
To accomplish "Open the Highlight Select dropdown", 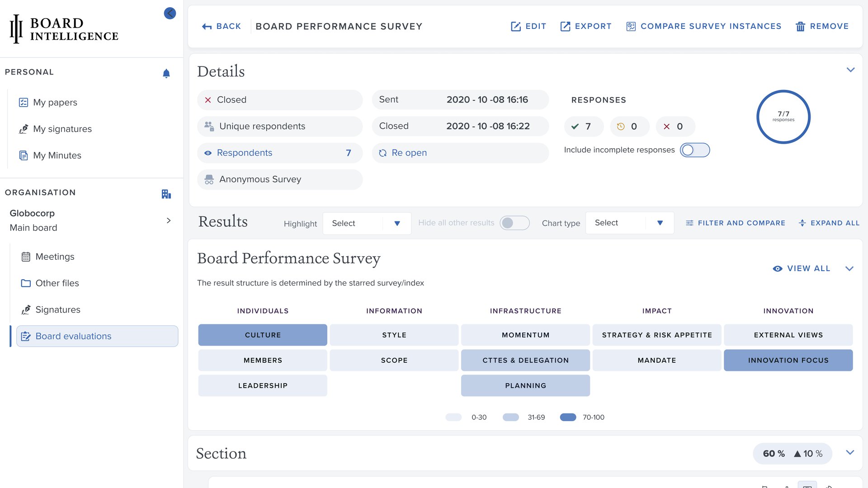I will (x=367, y=223).
